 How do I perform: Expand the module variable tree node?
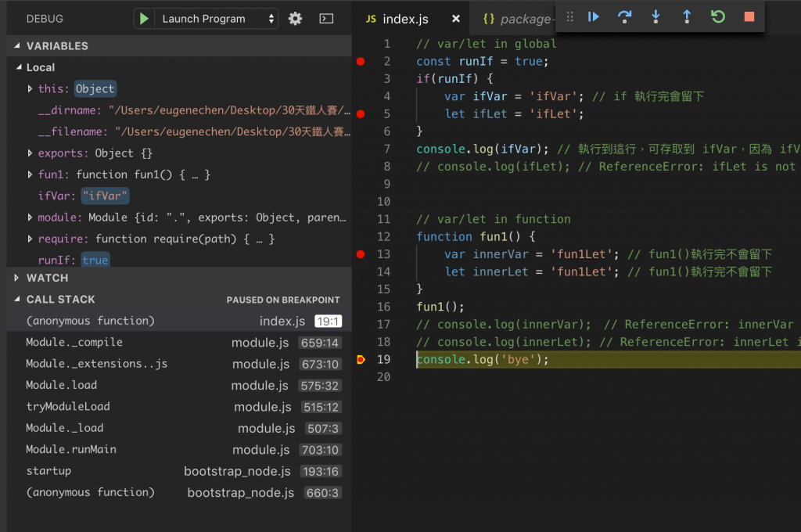point(30,217)
